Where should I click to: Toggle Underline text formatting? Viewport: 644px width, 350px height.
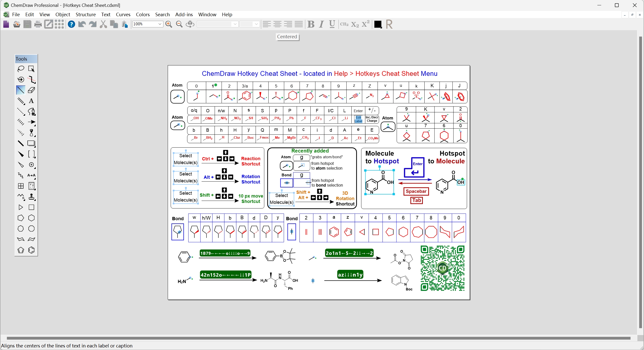tap(332, 24)
